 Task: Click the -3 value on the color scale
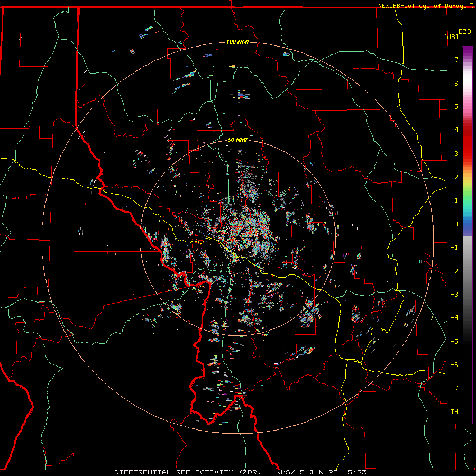(454, 295)
